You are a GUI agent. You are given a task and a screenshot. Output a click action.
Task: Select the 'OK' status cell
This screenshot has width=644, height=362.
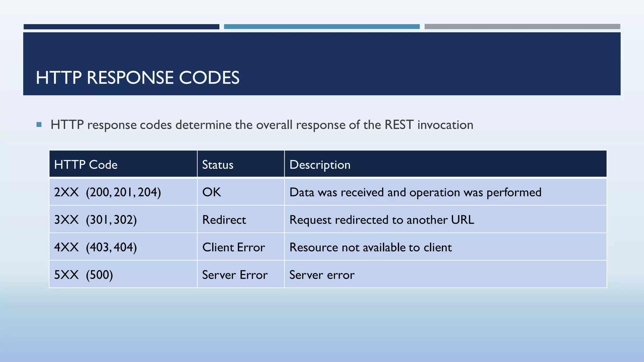241,192
